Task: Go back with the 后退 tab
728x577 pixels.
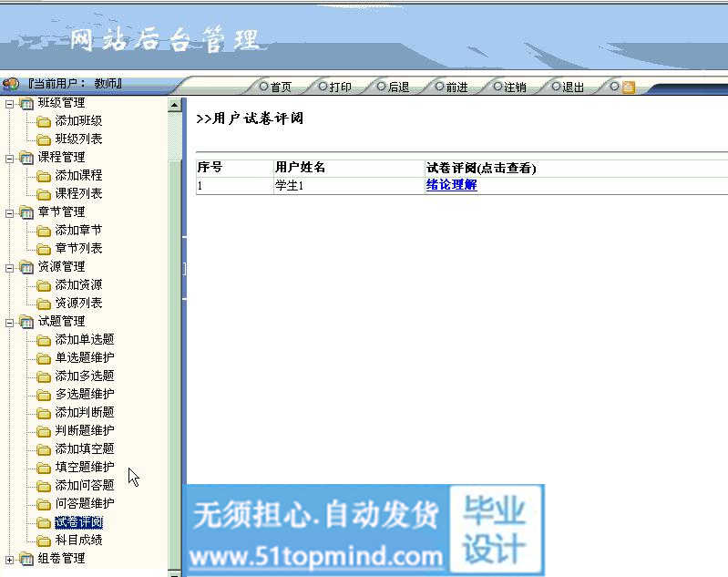Action: coord(394,87)
